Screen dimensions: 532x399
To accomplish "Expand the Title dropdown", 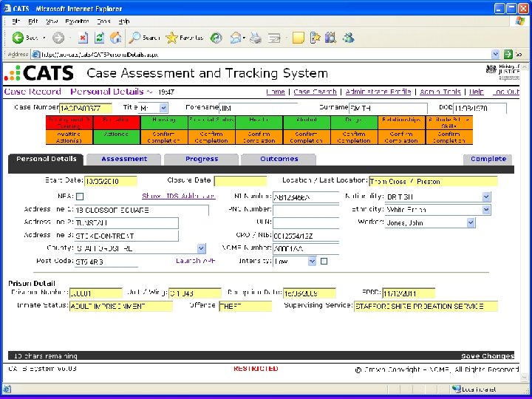I will point(163,108).
